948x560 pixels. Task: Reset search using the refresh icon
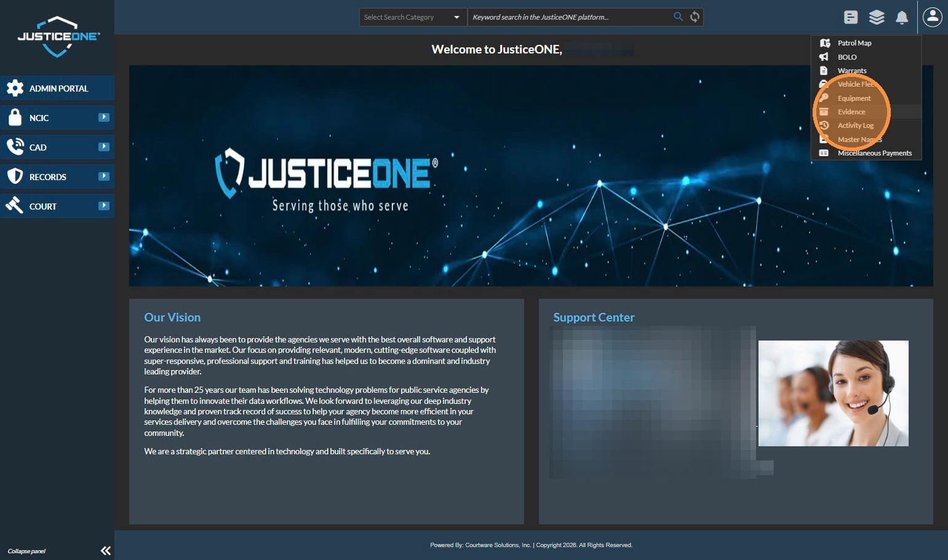point(695,17)
